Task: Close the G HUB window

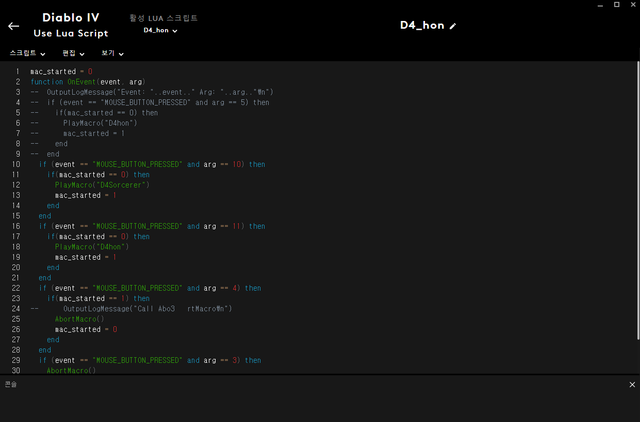Action: pyautogui.click(x=633, y=4)
